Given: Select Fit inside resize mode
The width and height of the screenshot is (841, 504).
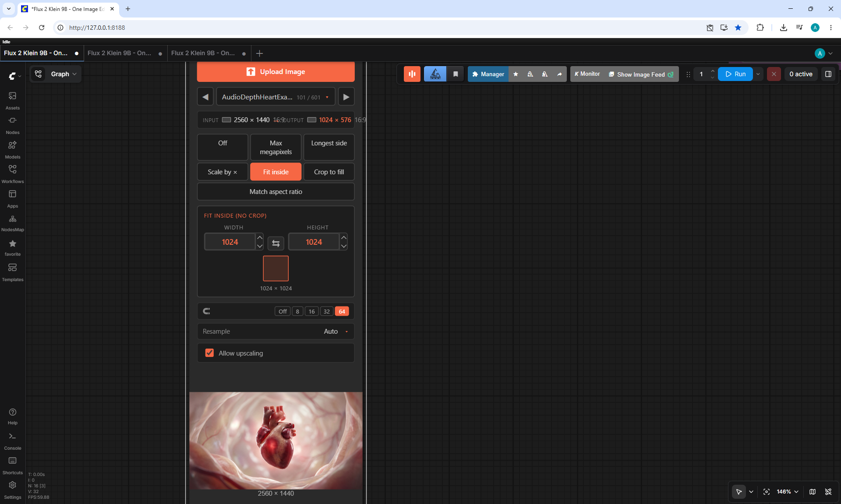Looking at the screenshot, I should 276,172.
